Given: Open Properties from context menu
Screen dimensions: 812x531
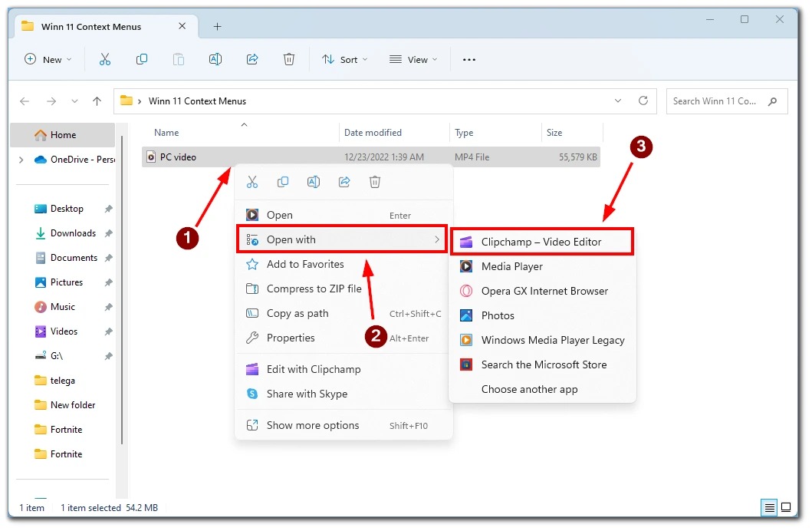Looking at the screenshot, I should coord(344,338).
